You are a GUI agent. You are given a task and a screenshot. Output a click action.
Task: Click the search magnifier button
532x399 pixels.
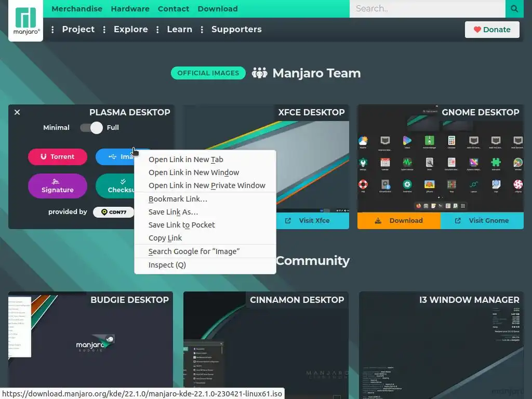[514, 8]
